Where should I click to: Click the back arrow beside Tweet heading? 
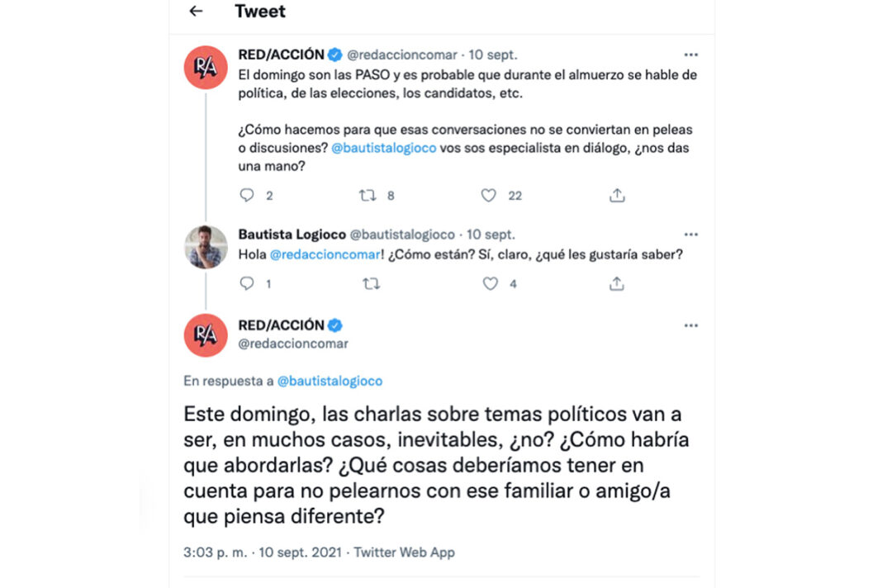point(196,12)
